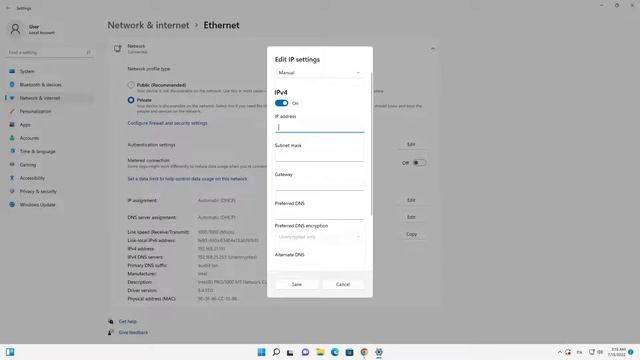Select the Private network profile
The width and height of the screenshot is (640, 360).
(x=131, y=100)
